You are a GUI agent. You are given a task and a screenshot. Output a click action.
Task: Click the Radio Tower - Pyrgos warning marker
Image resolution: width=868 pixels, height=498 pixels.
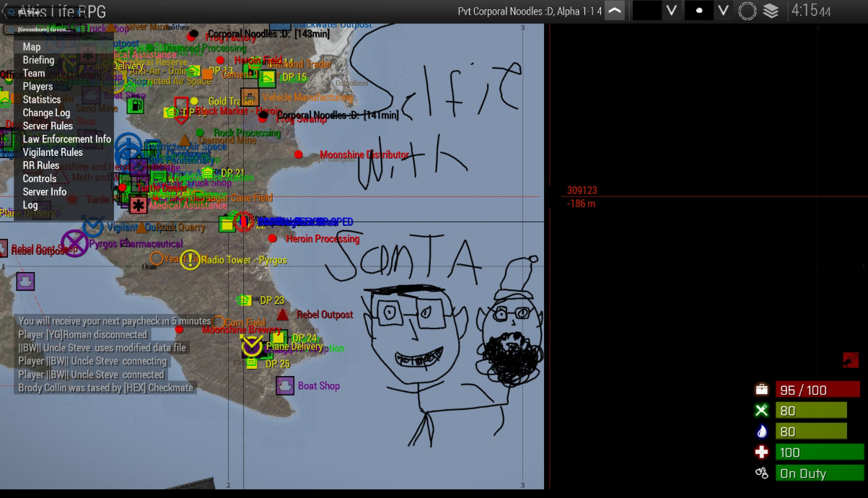190,260
